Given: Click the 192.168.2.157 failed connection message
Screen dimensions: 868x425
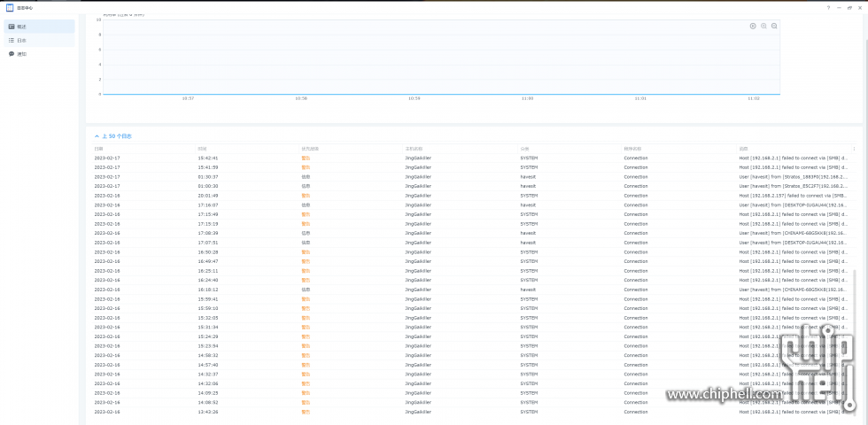Looking at the screenshot, I should [x=794, y=196].
